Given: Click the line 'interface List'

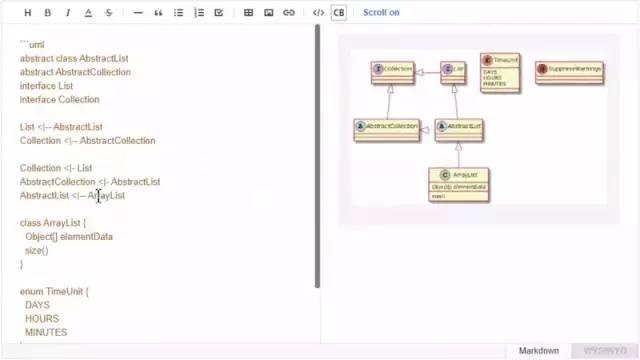Looking at the screenshot, I should tap(46, 86).
